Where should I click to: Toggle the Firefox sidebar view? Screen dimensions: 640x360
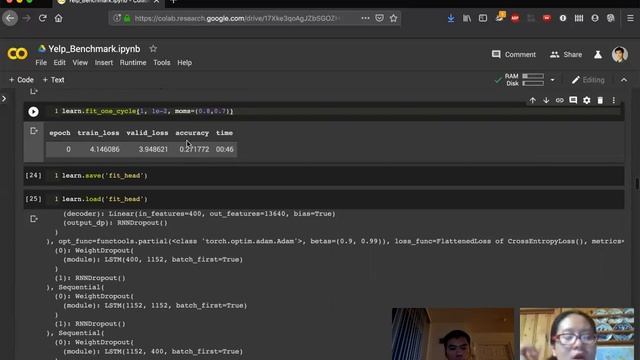coord(483,18)
